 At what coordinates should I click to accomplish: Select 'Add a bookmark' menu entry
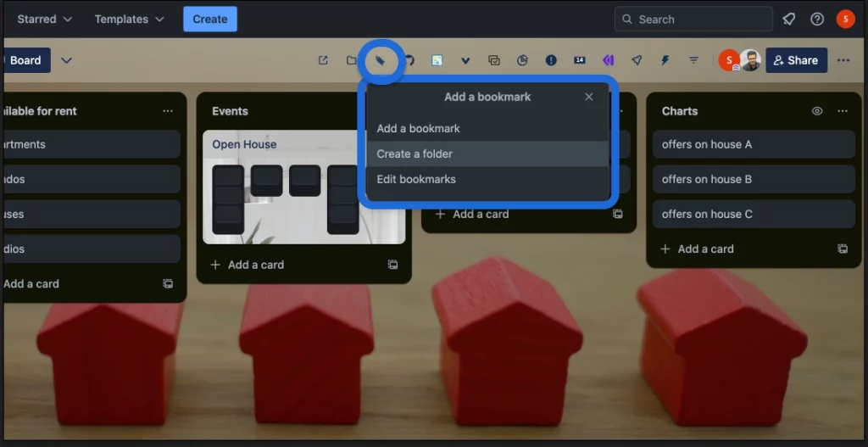click(487, 129)
